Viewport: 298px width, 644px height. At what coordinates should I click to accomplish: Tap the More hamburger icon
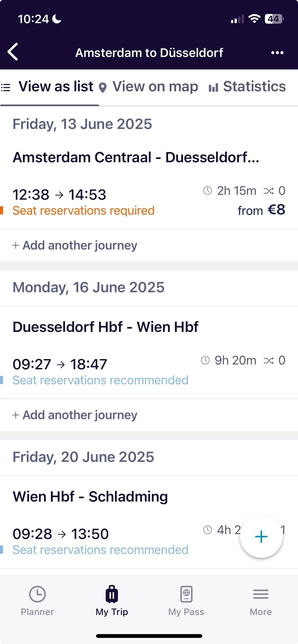pos(261,594)
